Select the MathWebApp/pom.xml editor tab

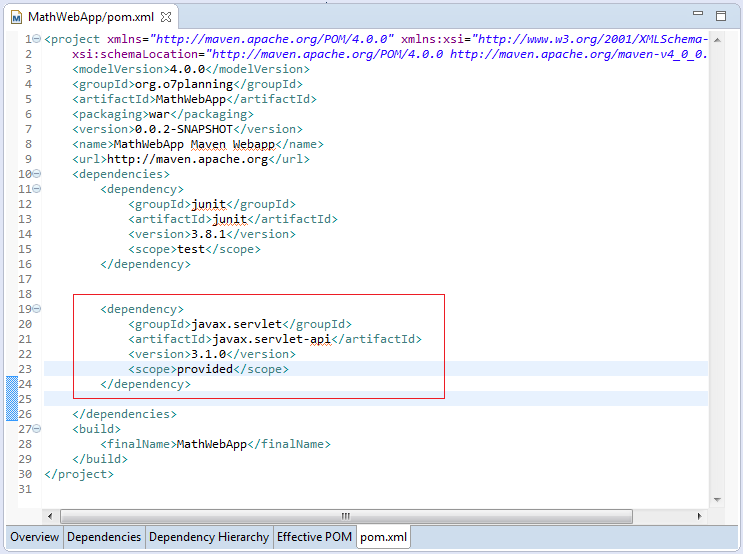(x=91, y=18)
